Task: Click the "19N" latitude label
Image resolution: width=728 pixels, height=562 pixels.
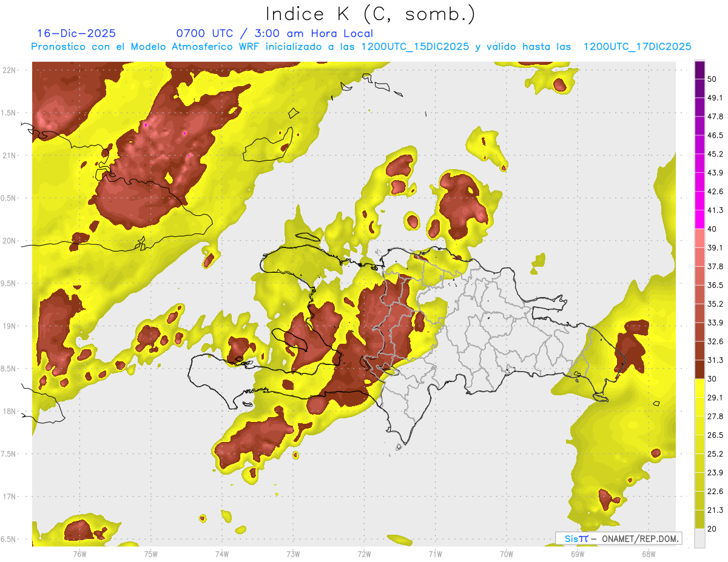Action: (x=9, y=326)
